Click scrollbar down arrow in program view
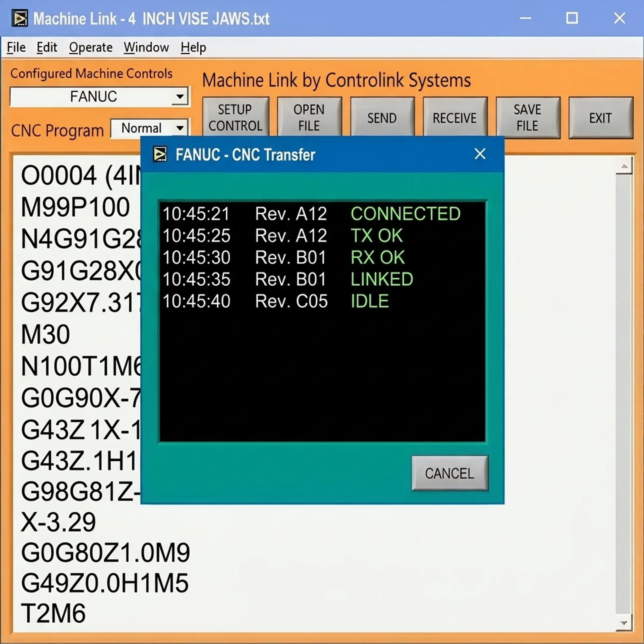This screenshot has width=644, height=644. tap(624, 623)
